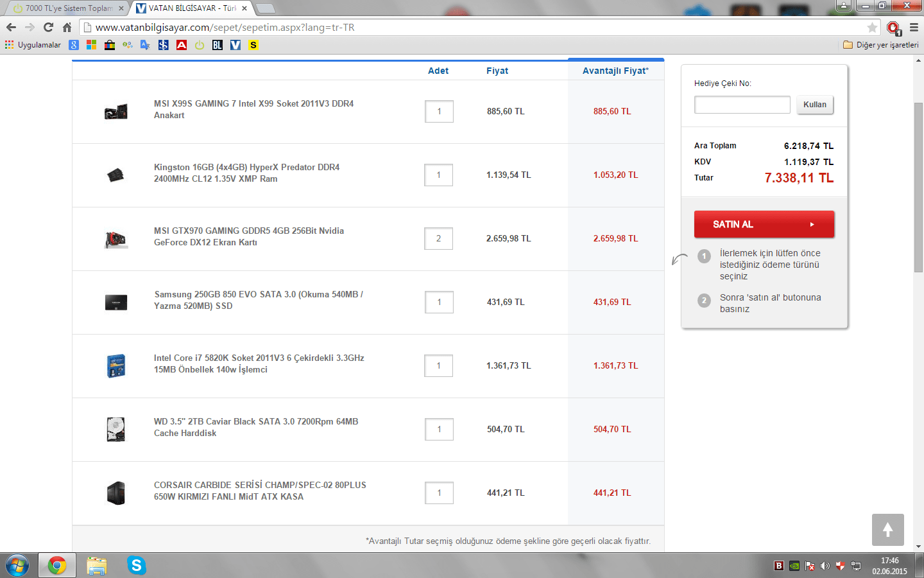Close the VATAN BİLGİSAYAR tab
The image size is (924, 578).
(x=244, y=8)
